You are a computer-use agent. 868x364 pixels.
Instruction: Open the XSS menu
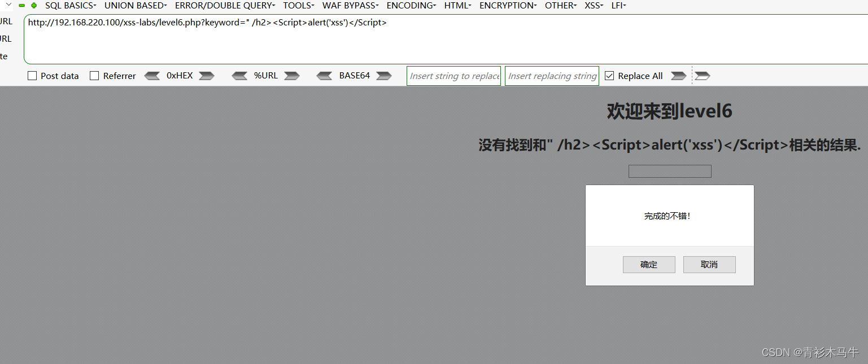pyautogui.click(x=594, y=6)
